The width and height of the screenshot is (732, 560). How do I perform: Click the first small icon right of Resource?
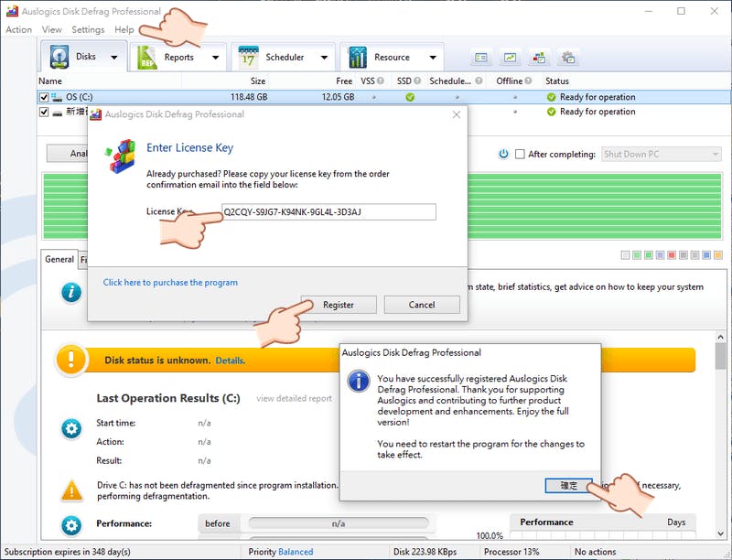click(x=481, y=58)
